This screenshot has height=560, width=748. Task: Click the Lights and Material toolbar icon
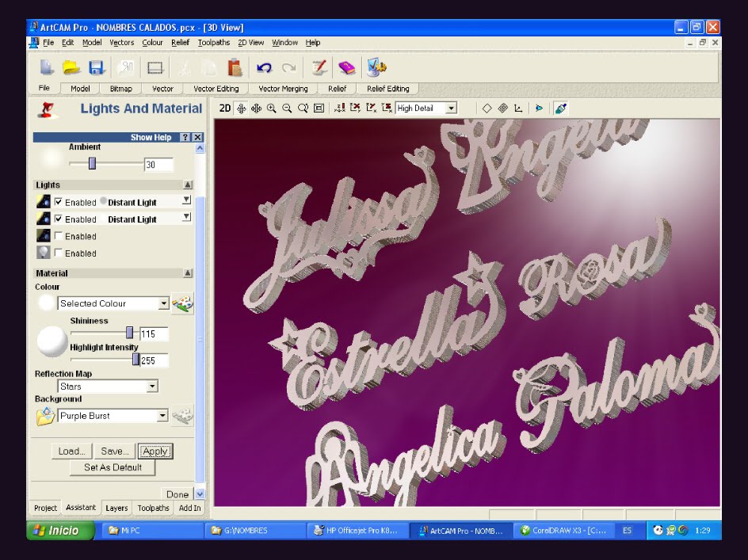point(376,67)
